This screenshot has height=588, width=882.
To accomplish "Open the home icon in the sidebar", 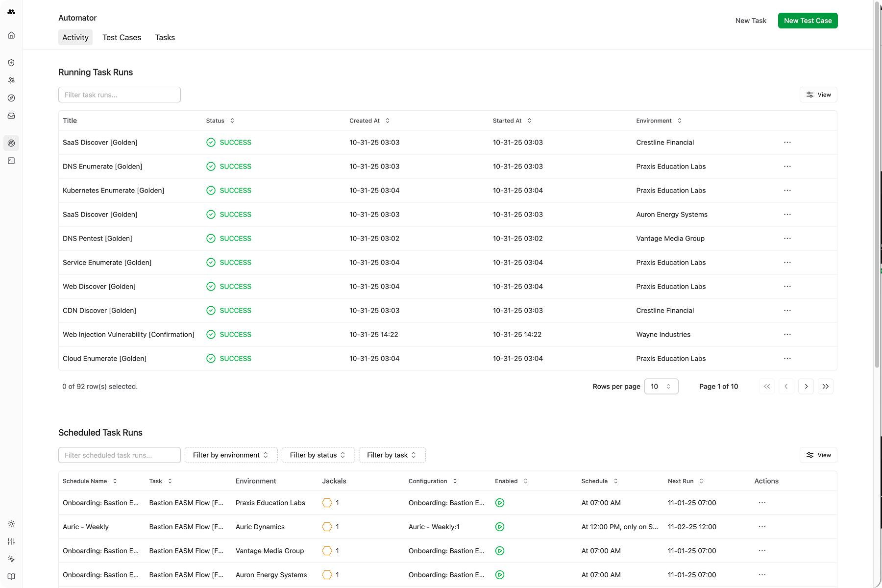I will coord(11,35).
